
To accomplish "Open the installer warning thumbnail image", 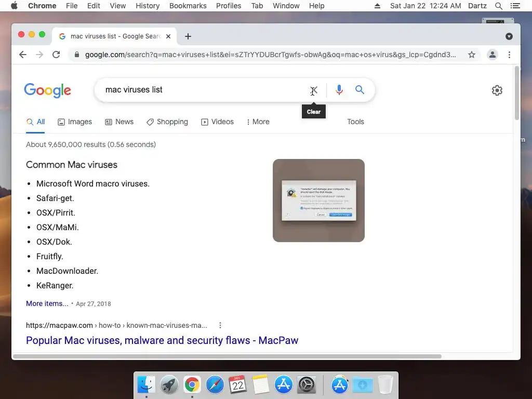I will click(x=318, y=201).
